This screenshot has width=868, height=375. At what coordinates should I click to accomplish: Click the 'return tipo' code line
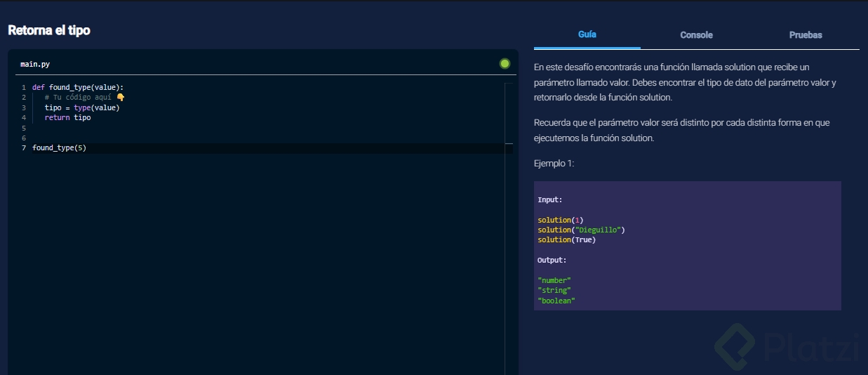point(67,117)
